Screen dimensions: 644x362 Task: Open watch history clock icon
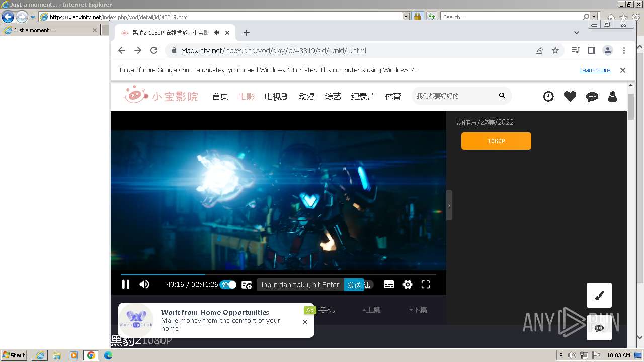click(548, 96)
